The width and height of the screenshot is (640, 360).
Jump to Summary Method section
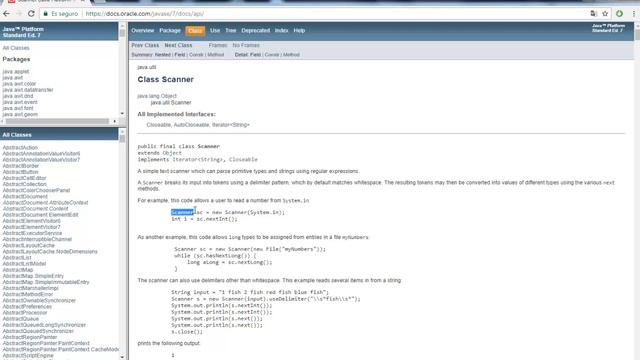tap(216, 55)
